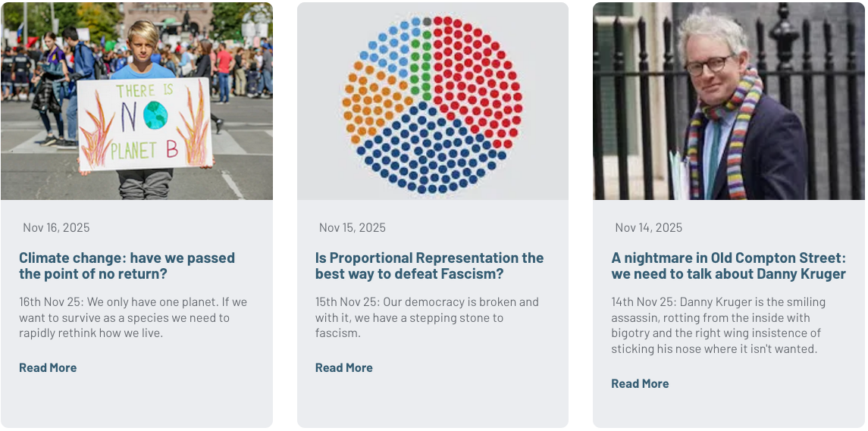Click Read More under the Danny Kruger article
This screenshot has width=868, height=431.
click(640, 384)
